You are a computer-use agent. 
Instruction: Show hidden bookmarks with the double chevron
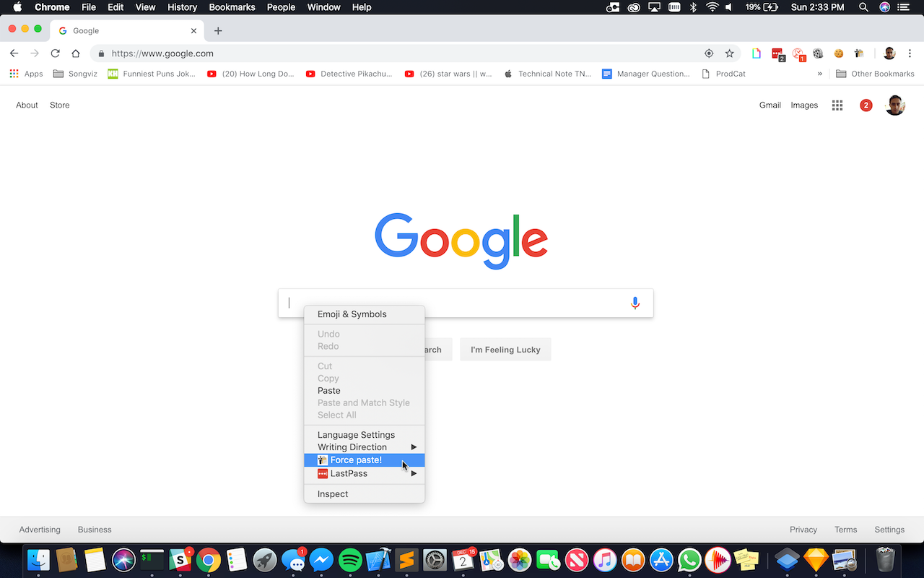pyautogui.click(x=820, y=74)
